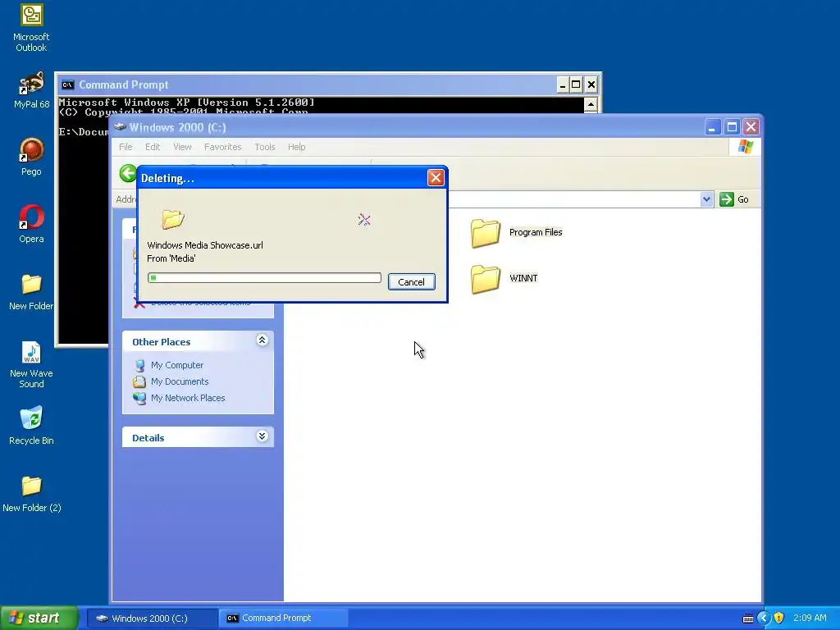
Task: Select WINNT folder icon
Action: [x=486, y=279]
